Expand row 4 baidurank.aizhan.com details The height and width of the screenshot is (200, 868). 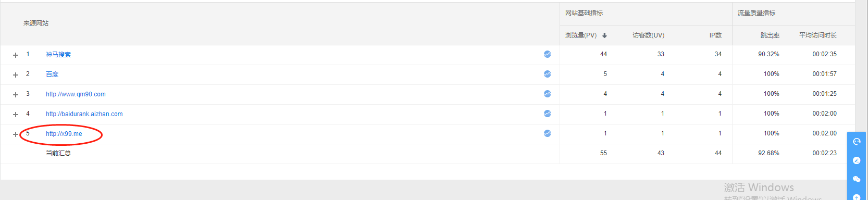(16, 114)
